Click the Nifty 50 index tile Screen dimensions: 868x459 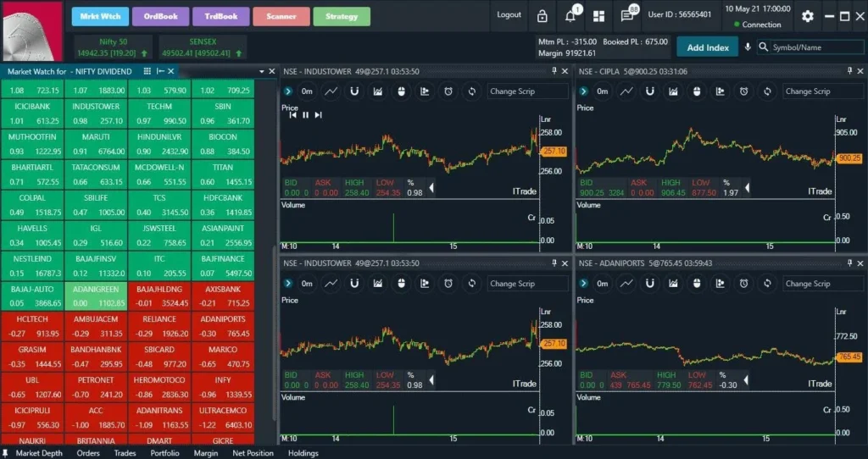[113, 47]
